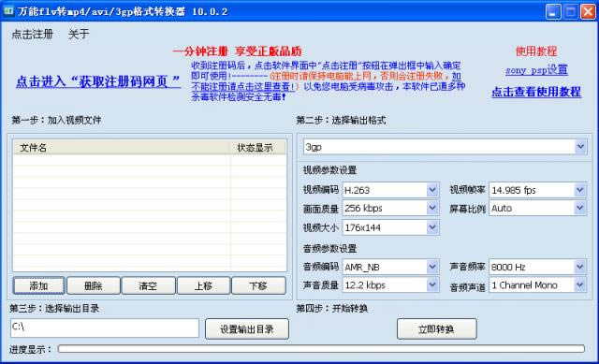Click the 第一步:加入视频文件 label
The width and height of the screenshot is (599, 364).
tap(56, 121)
